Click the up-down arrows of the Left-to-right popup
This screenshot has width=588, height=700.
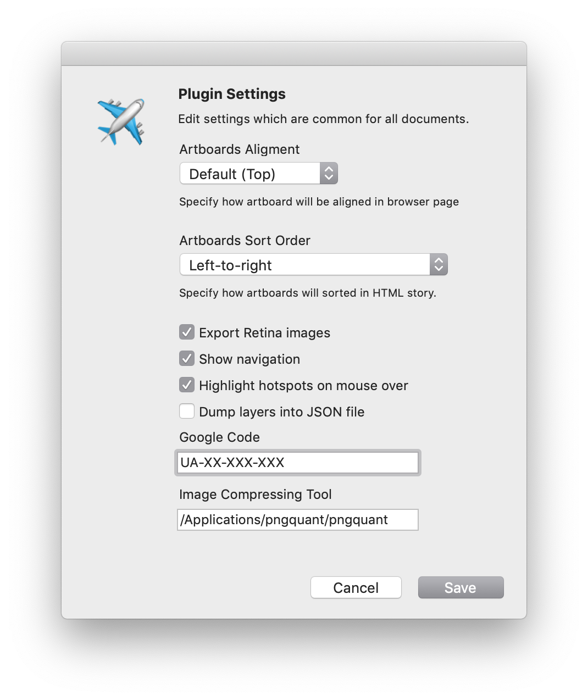(x=439, y=265)
